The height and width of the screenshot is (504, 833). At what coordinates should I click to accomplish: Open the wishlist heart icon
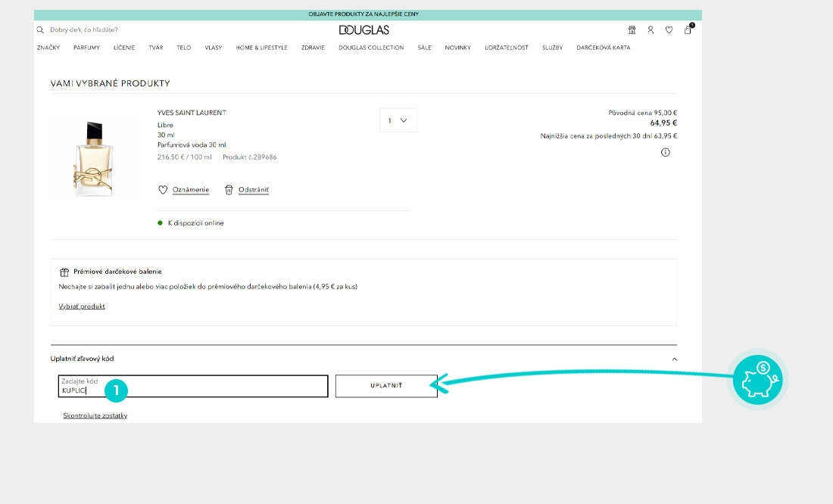[x=669, y=30]
